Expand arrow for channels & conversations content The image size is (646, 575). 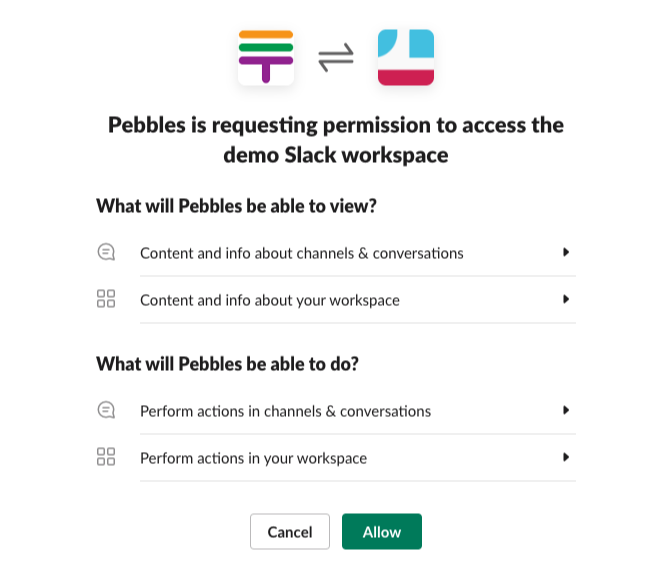tap(566, 253)
